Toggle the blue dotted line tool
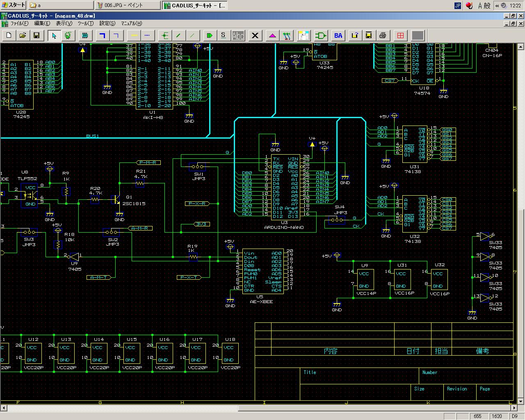The image size is (525, 420). 147,36
